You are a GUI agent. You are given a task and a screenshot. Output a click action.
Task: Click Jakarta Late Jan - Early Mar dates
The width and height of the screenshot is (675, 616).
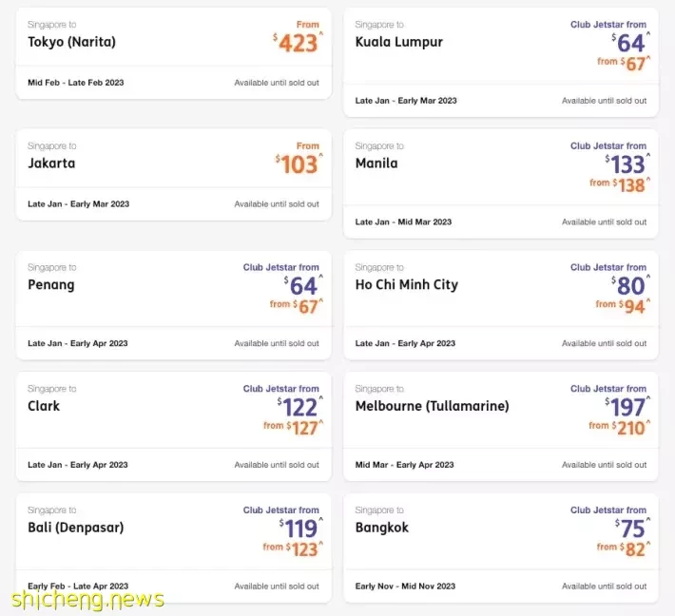pos(78,204)
